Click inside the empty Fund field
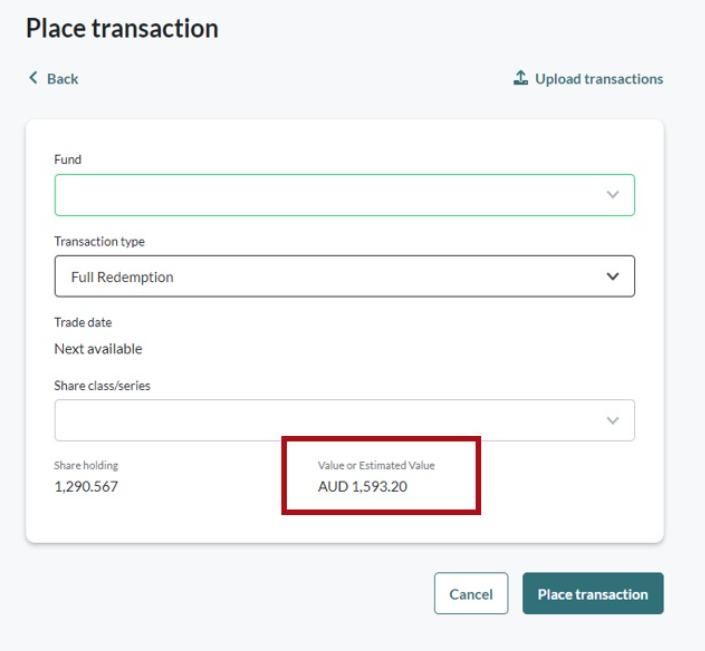 [320, 195]
